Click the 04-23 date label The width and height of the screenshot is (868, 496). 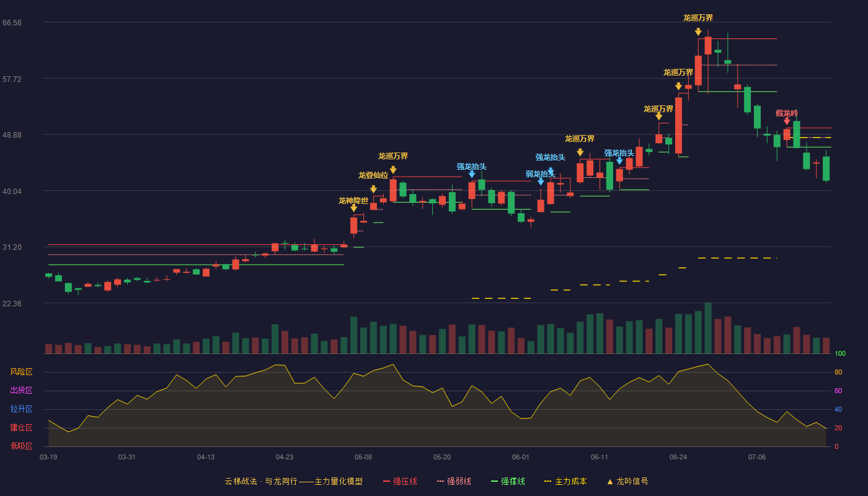285,457
